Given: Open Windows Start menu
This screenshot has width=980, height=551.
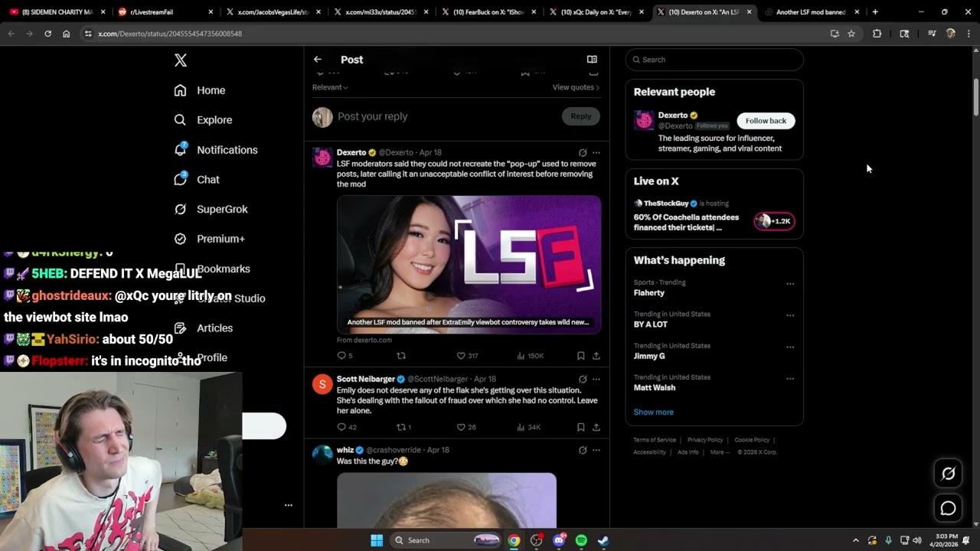Looking at the screenshot, I should (377, 540).
